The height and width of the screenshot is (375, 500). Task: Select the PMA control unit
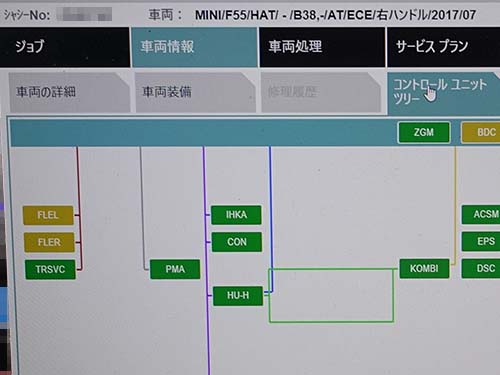(x=175, y=269)
